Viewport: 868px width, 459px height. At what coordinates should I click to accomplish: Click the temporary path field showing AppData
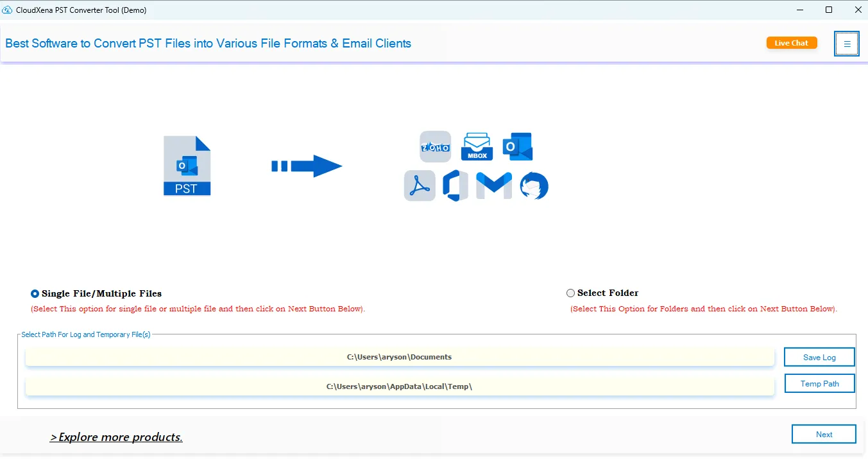tap(399, 386)
